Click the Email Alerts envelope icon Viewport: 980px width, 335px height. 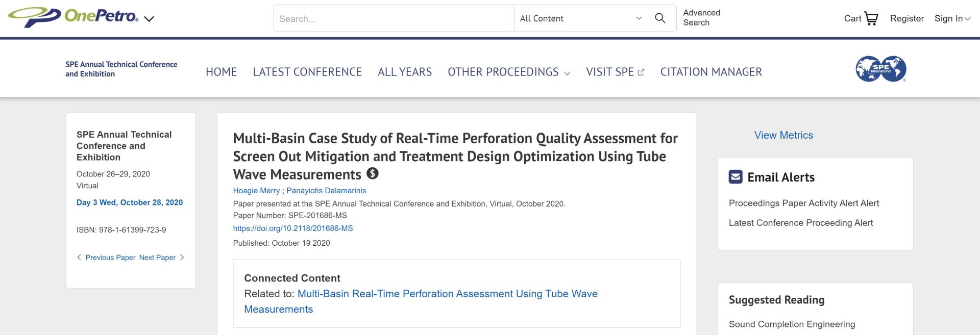tap(736, 177)
